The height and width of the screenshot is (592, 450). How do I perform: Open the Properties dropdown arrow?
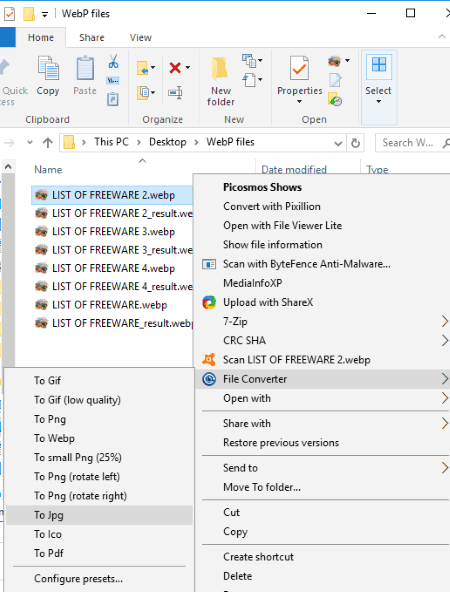pos(299,102)
